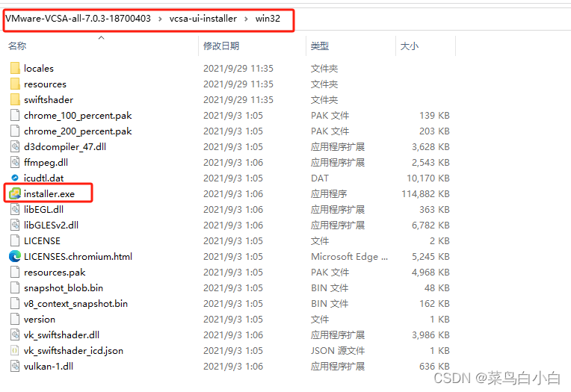Select installer.exe file name
Viewport: 571px width, 392px height.
[49, 193]
